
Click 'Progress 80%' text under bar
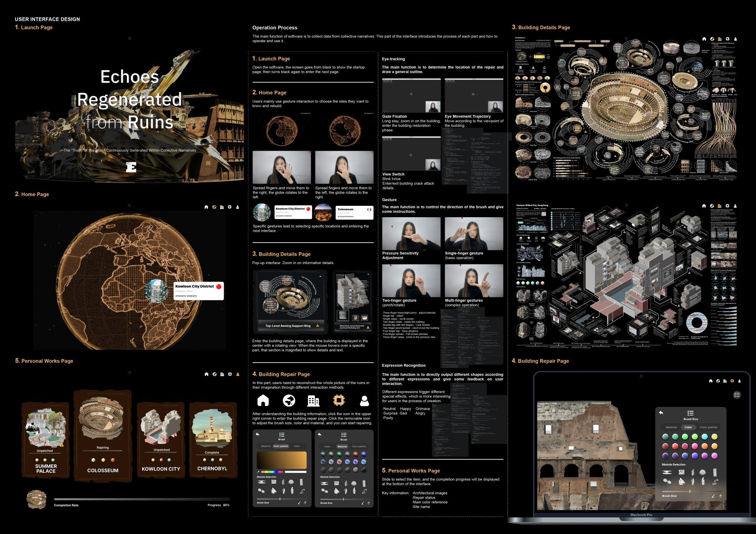(219, 505)
